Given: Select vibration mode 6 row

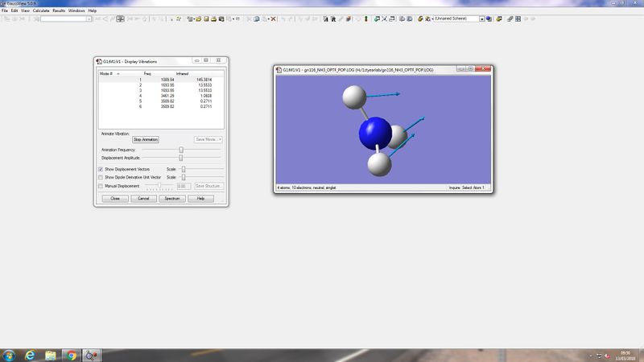Looking at the screenshot, I should [x=162, y=106].
